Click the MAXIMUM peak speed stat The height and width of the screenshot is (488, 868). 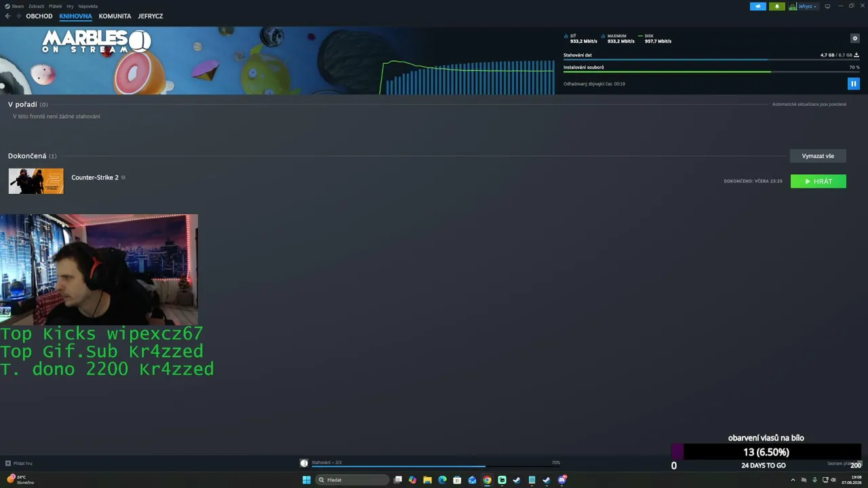[x=618, y=39]
